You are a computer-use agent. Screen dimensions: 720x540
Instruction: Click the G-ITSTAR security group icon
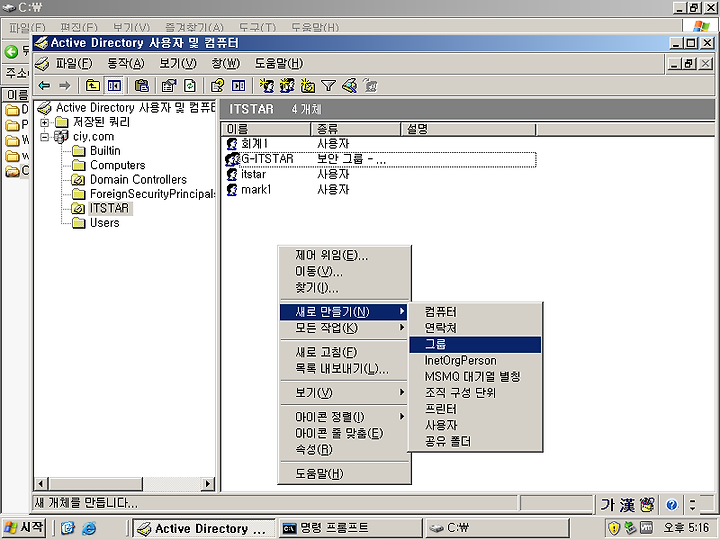pyautogui.click(x=232, y=159)
